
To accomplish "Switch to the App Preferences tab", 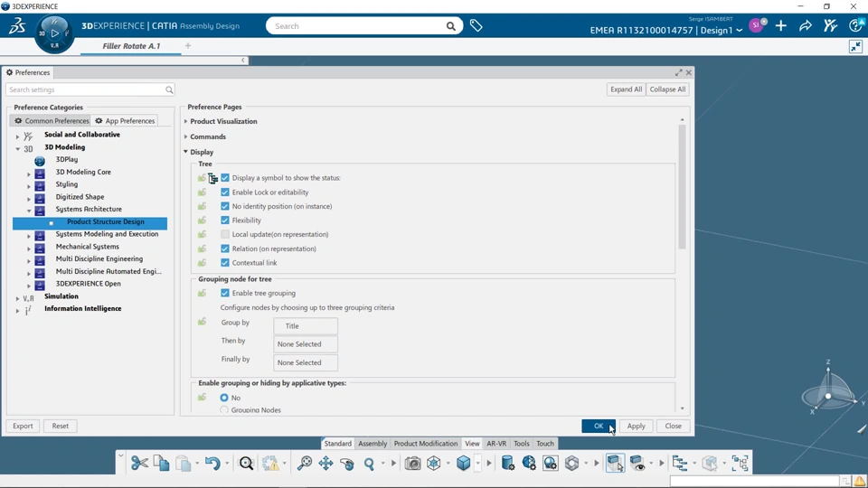I will [x=125, y=120].
